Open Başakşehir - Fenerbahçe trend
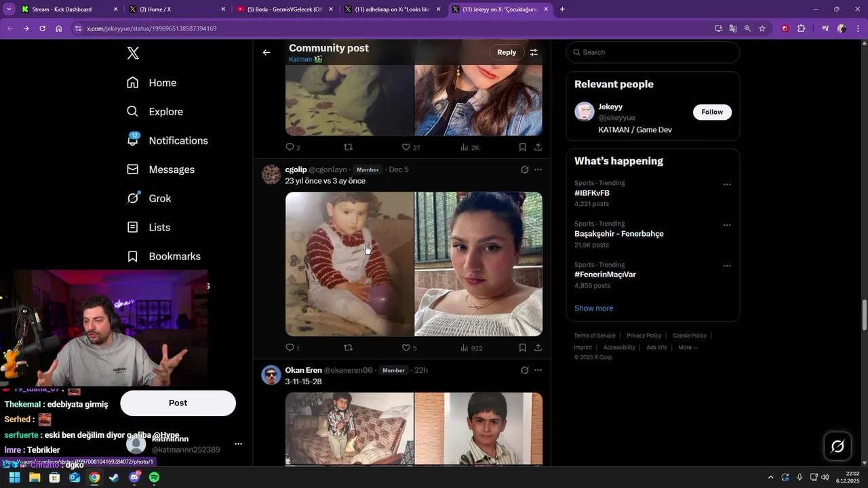Screen dimensions: 868x488 pos(619,234)
